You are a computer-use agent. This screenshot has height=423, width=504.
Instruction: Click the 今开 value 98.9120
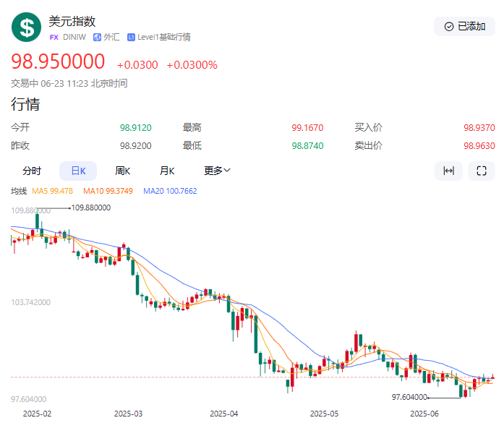click(x=136, y=128)
